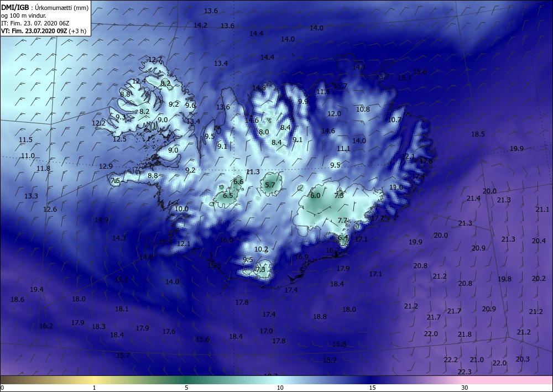Click the 14.1 map value
Viewport: 553px width, 392px height.
(x=359, y=67)
